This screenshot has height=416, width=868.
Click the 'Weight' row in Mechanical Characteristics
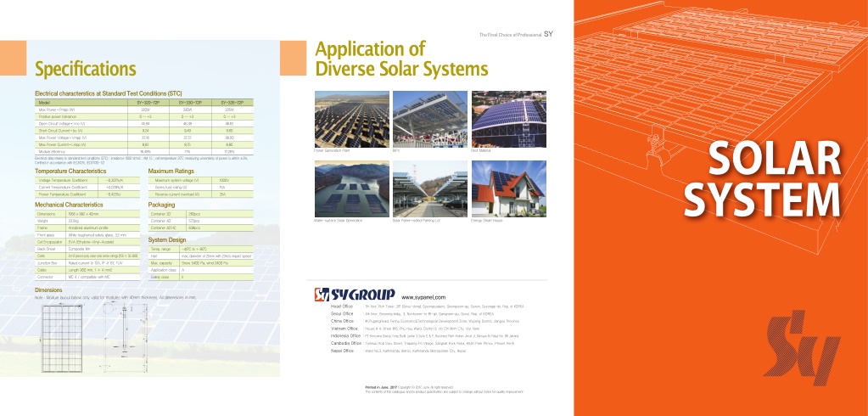pos(87,221)
